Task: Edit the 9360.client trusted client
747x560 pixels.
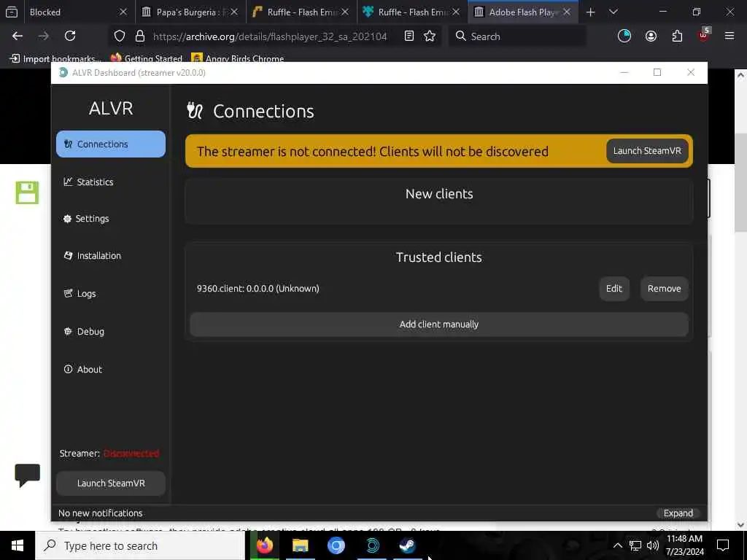Action: [x=614, y=289]
